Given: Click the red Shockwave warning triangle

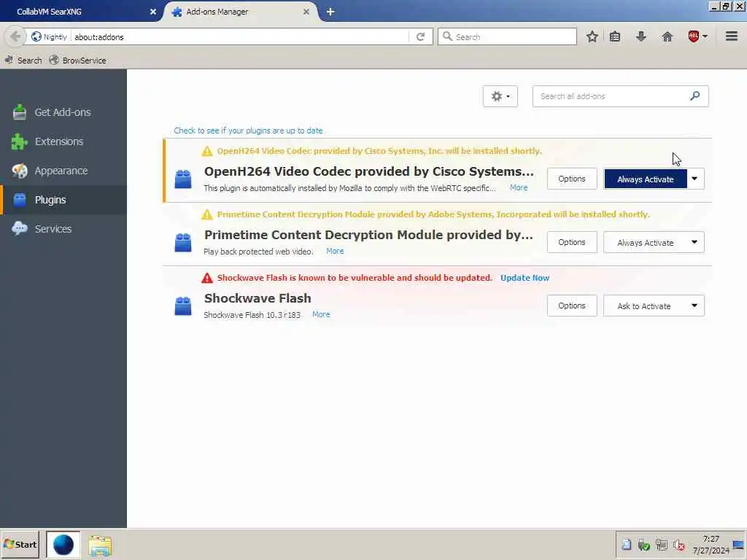Looking at the screenshot, I should point(206,278).
